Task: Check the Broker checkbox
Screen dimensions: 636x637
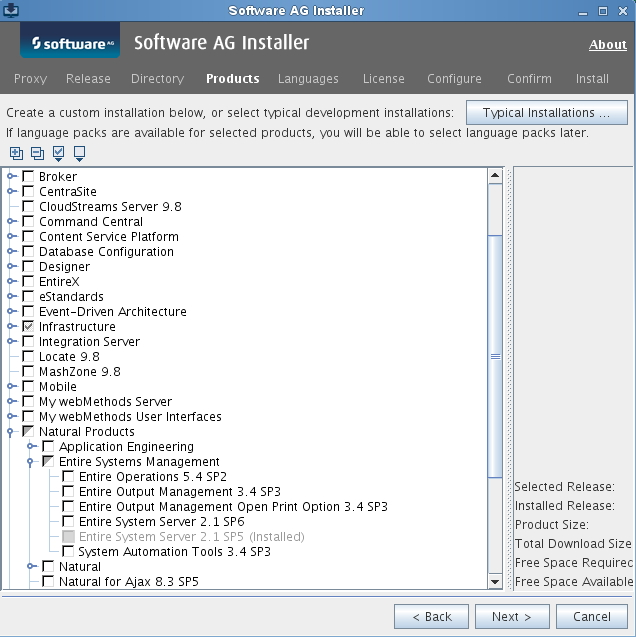Action: click(28, 177)
